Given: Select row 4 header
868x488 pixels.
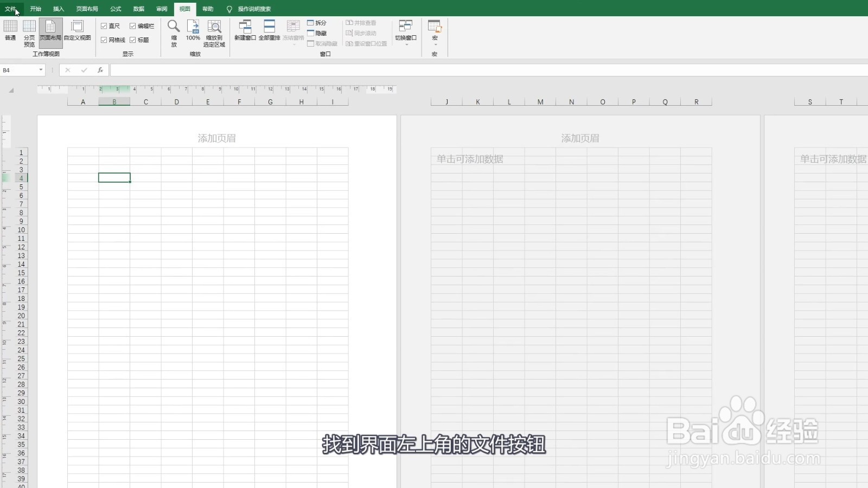Looking at the screenshot, I should [21, 178].
